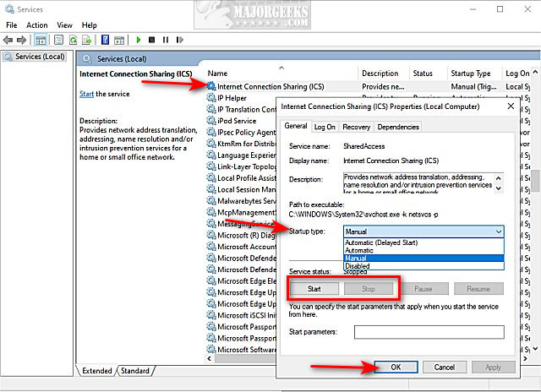Open the Action menu

click(x=37, y=25)
